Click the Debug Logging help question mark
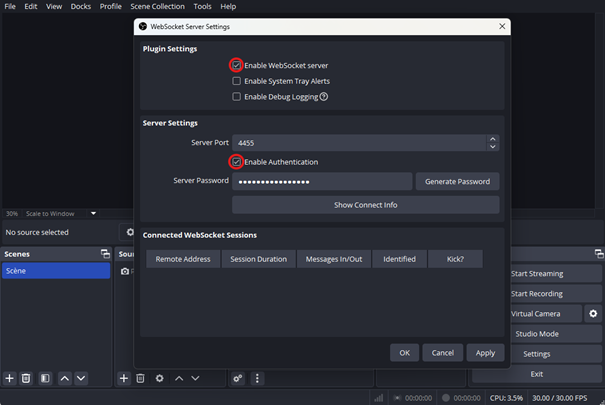The height and width of the screenshot is (405, 605). click(x=324, y=97)
